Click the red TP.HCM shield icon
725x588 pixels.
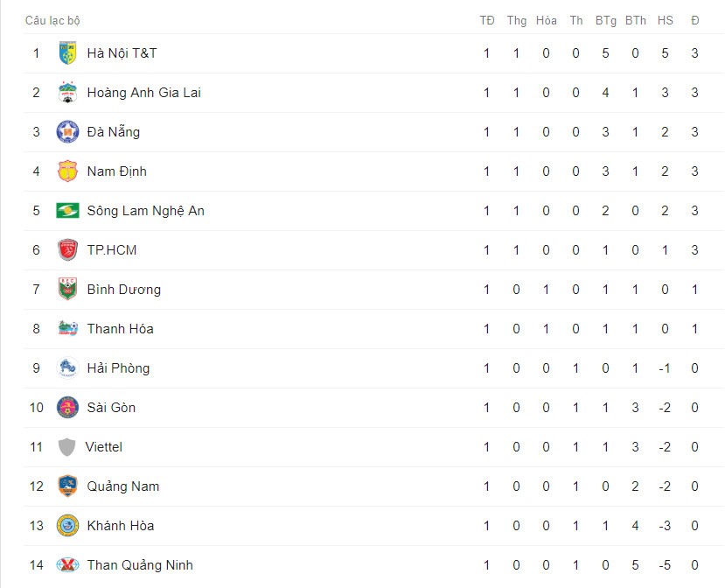pyautogui.click(x=67, y=250)
